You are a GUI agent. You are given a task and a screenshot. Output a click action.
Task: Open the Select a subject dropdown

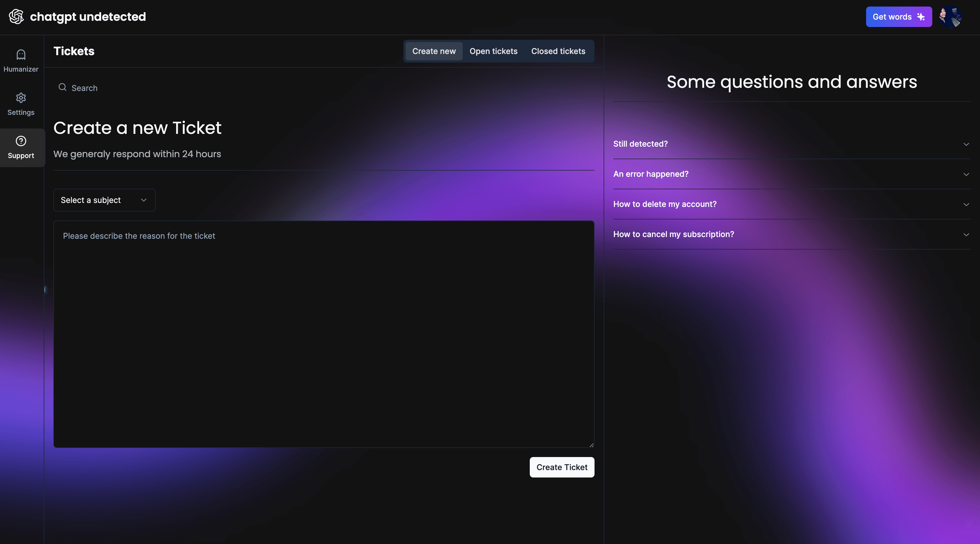click(x=104, y=200)
